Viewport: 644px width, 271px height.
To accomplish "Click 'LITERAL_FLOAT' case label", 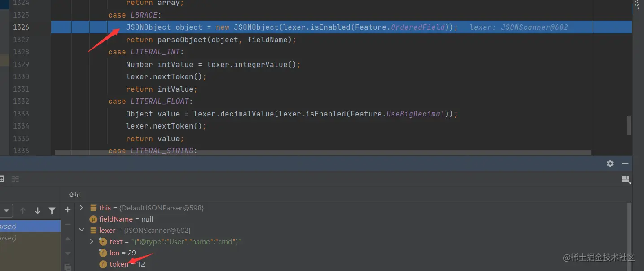I will tap(159, 102).
